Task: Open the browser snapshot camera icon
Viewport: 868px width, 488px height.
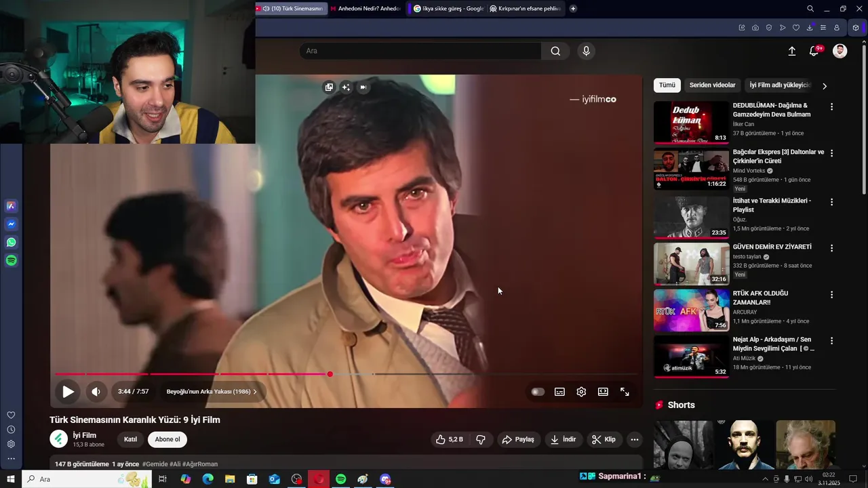Action: pyautogui.click(x=755, y=28)
